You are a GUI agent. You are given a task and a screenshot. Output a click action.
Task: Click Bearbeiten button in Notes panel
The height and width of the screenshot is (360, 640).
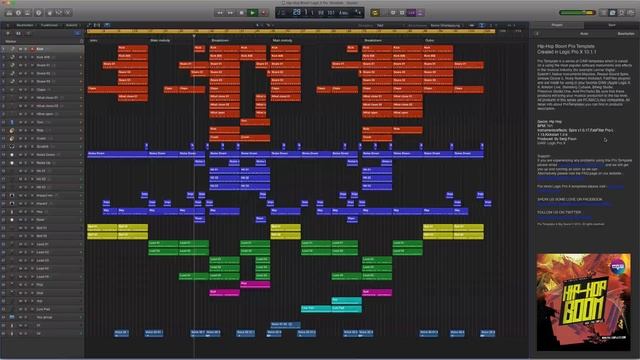click(625, 33)
